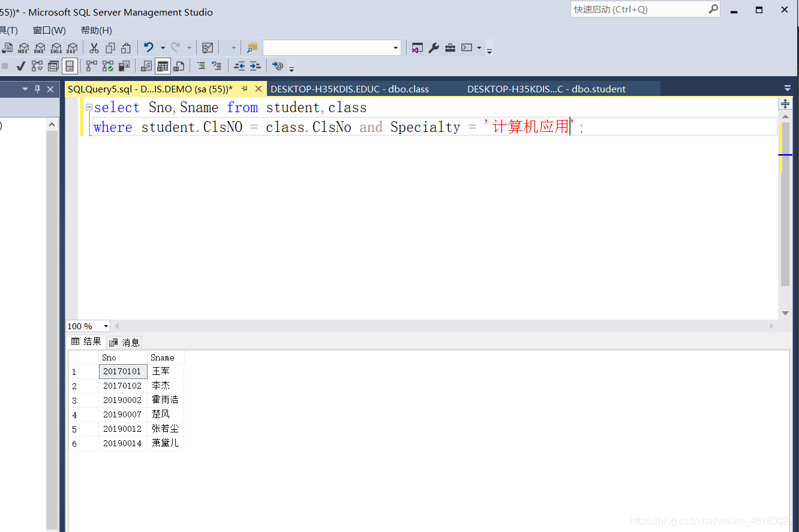Click the quick launch search magnifier
This screenshot has height=532, width=799.
[713, 9]
